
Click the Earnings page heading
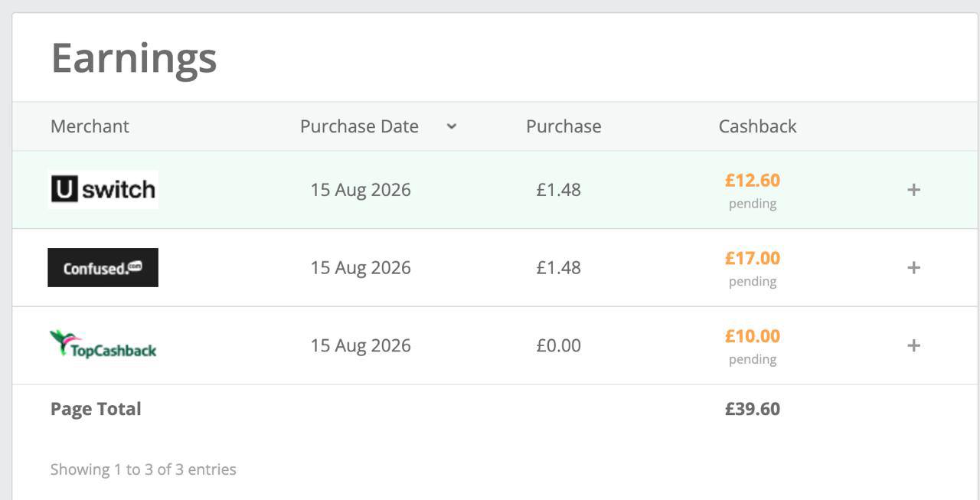pos(134,58)
